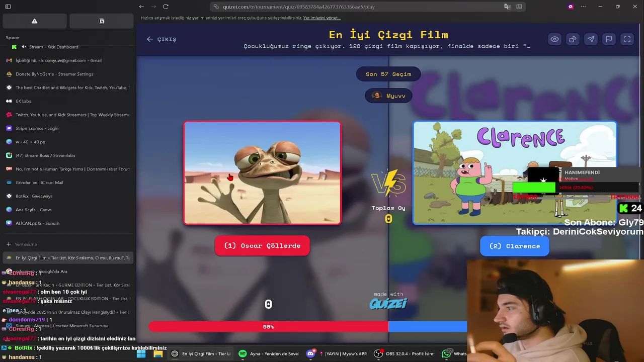Image resolution: width=644 pixels, height=362 pixels.
Task: Open OBS 32.0.4 taskbar item
Action: point(405,354)
